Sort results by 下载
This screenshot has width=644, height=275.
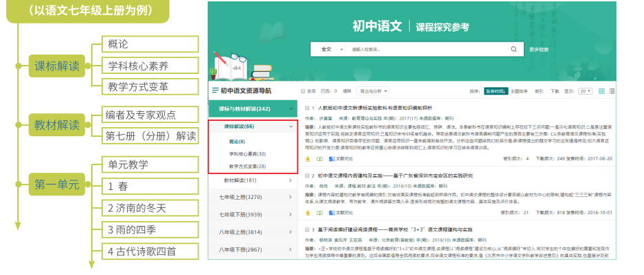pos(555,91)
